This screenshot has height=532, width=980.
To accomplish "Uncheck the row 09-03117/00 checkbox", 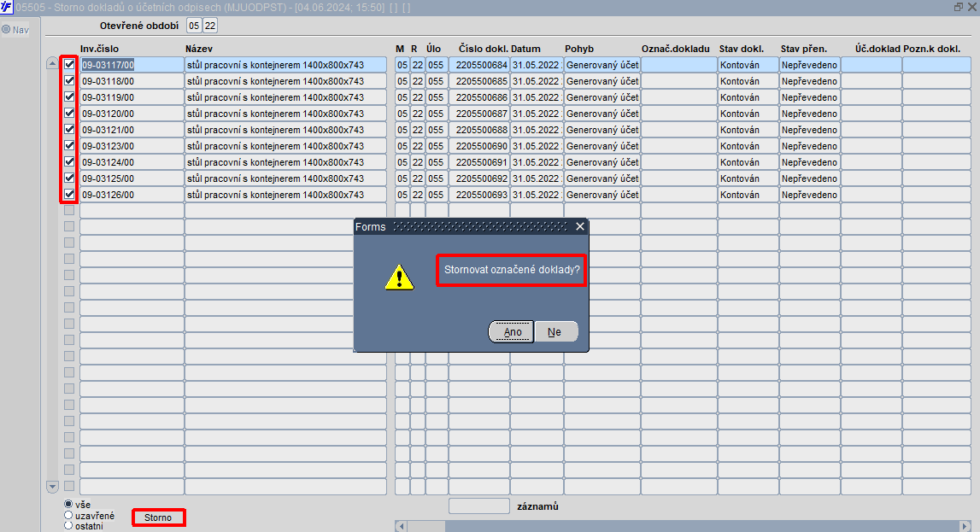I will (x=69, y=64).
